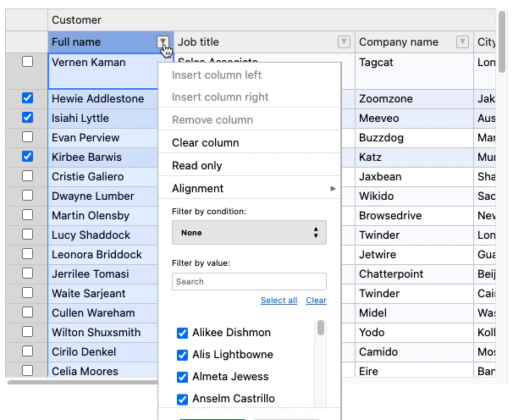The width and height of the screenshot is (513, 420).
Task: Check the Martin Olensby row checkbox
Action: (x=27, y=215)
